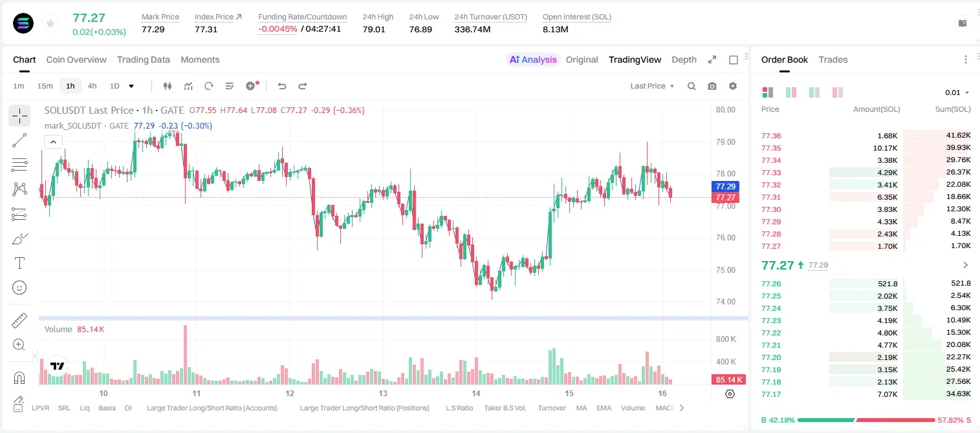Image resolution: width=980 pixels, height=433 pixels.
Task: Select the text annotation tool
Action: (19, 263)
